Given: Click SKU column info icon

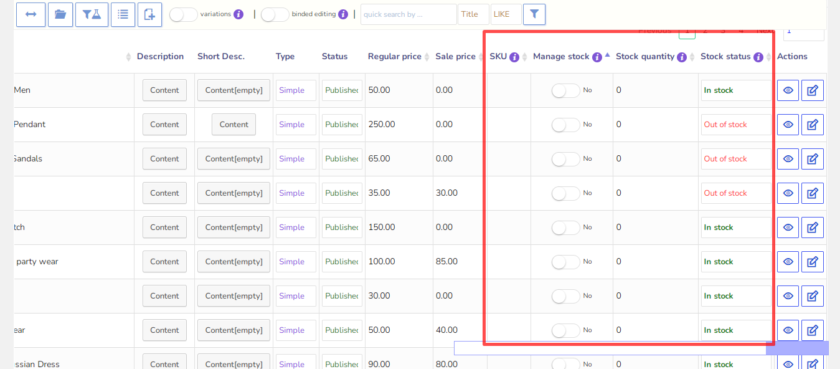Looking at the screenshot, I should click(x=514, y=57).
